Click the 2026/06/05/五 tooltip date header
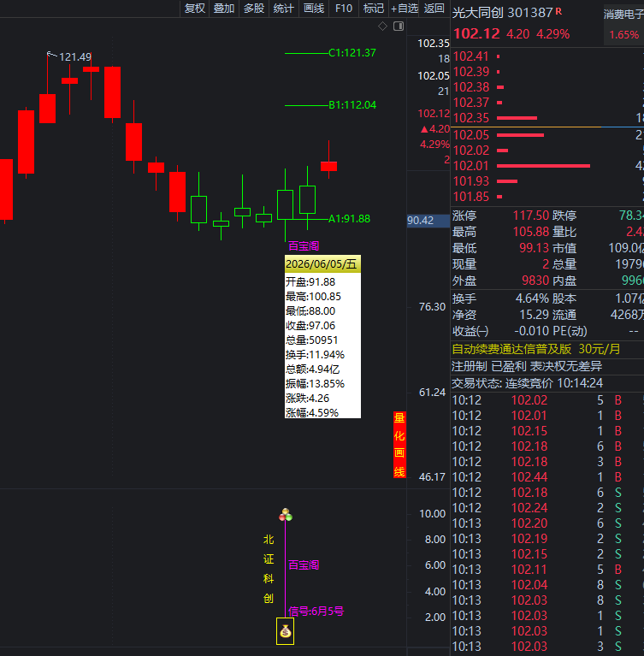 point(322,264)
